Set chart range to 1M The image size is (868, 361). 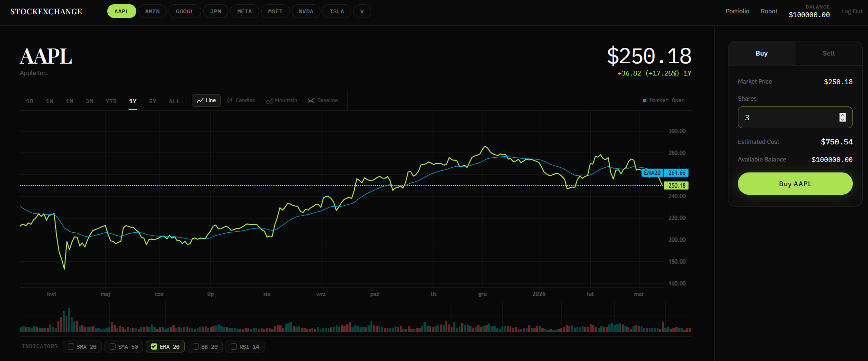coord(69,101)
